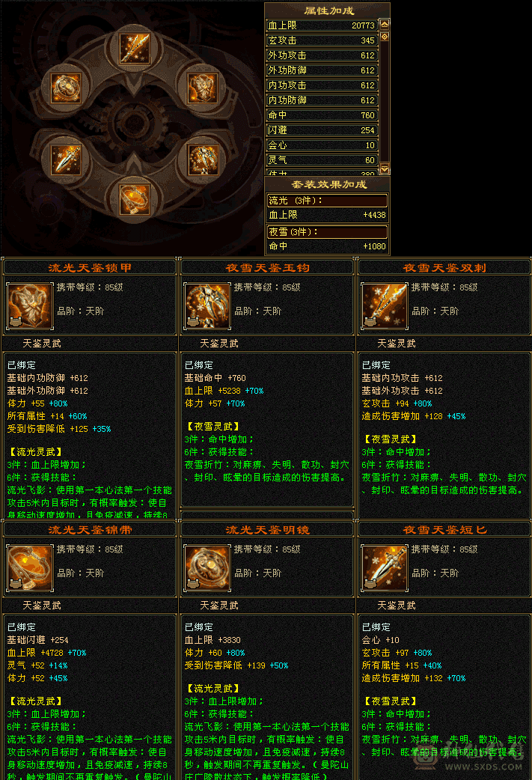Click the 血上限 attribute row
532x780 pixels.
(x=322, y=25)
